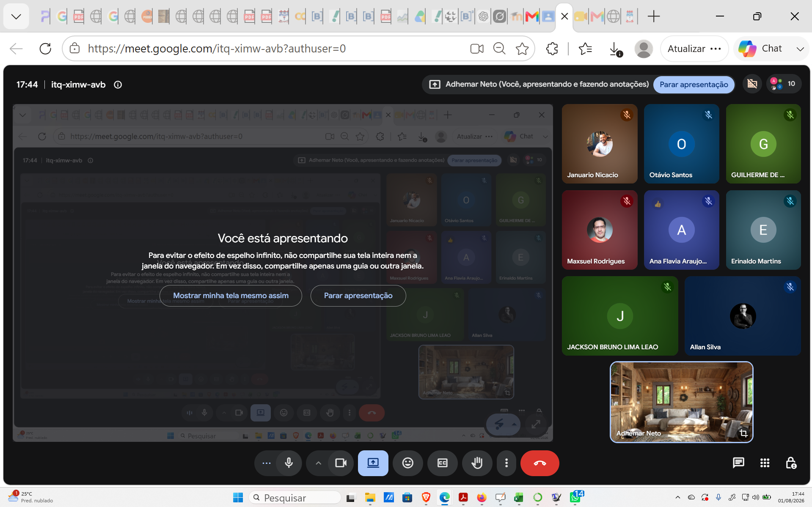Expand audio and video device options
The height and width of the screenshot is (507, 812).
click(x=318, y=463)
